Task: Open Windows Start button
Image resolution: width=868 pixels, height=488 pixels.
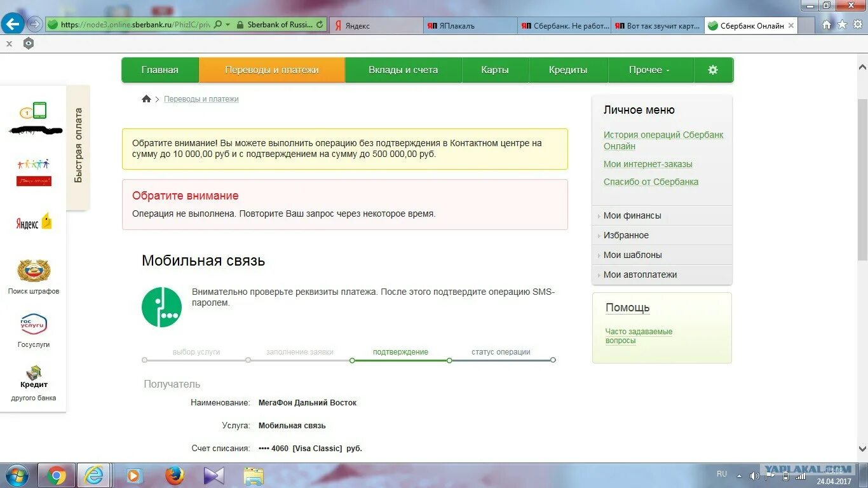Action: click(16, 475)
